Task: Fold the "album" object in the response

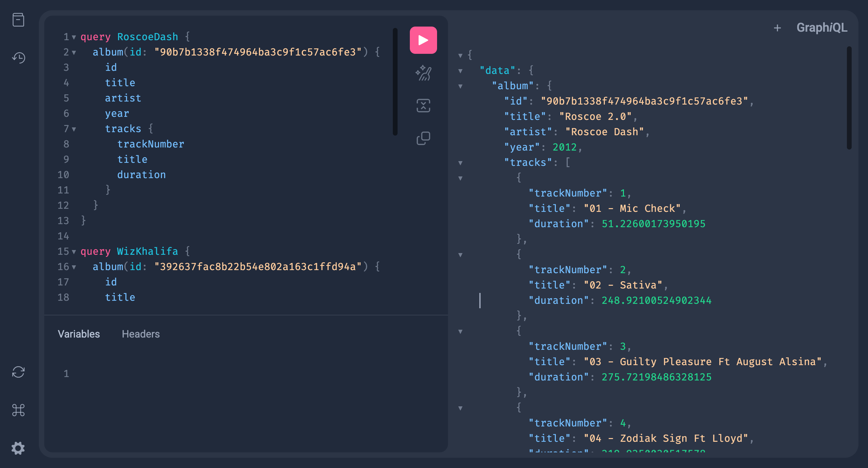Action: coord(460,86)
